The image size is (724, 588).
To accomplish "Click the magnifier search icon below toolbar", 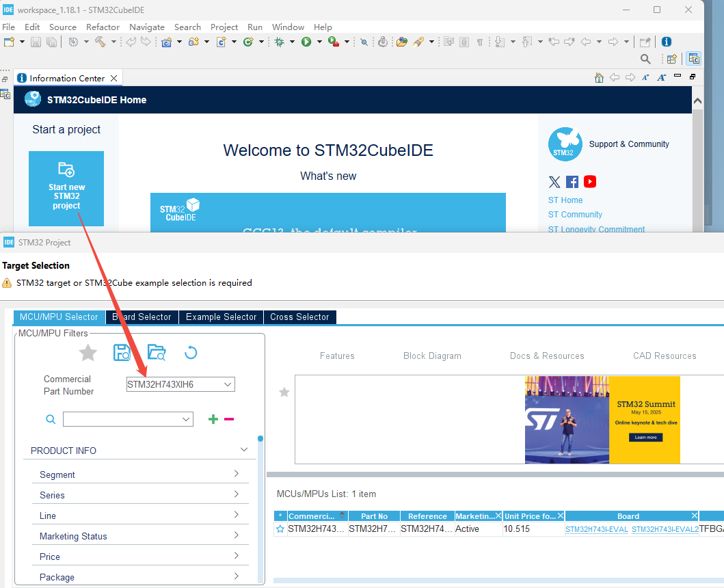I will click(645, 59).
